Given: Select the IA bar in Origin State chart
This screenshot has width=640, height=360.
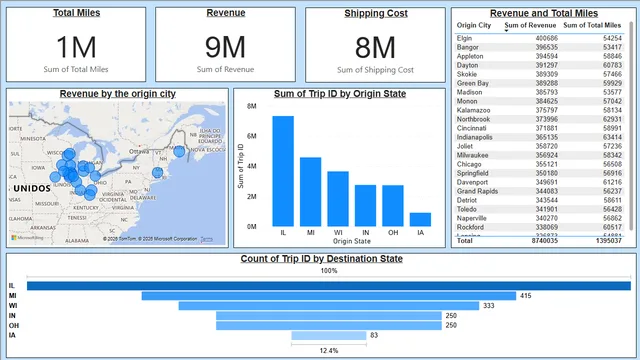Looking at the screenshot, I should click(420, 220).
